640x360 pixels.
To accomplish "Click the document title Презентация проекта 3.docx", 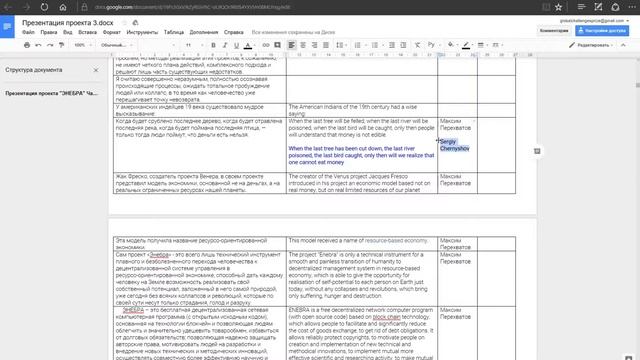I will click(68, 23).
